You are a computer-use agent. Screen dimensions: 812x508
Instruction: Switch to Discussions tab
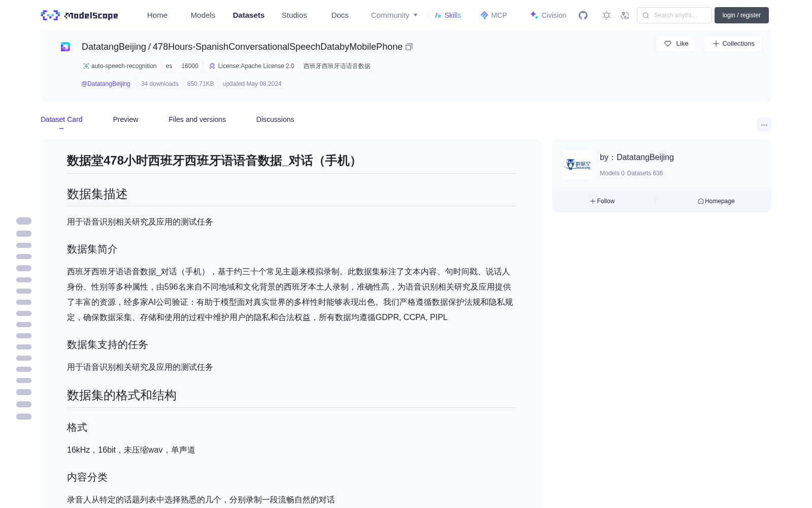coord(275,119)
